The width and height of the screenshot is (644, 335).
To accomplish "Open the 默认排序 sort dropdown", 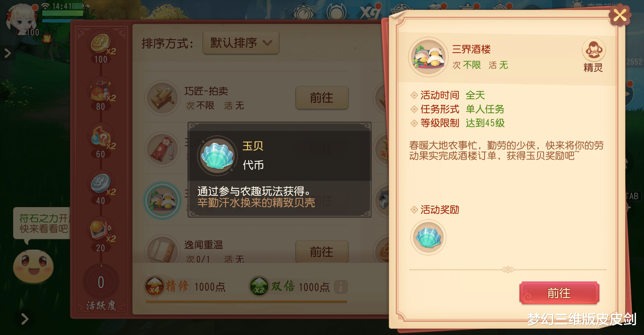I will (x=241, y=43).
